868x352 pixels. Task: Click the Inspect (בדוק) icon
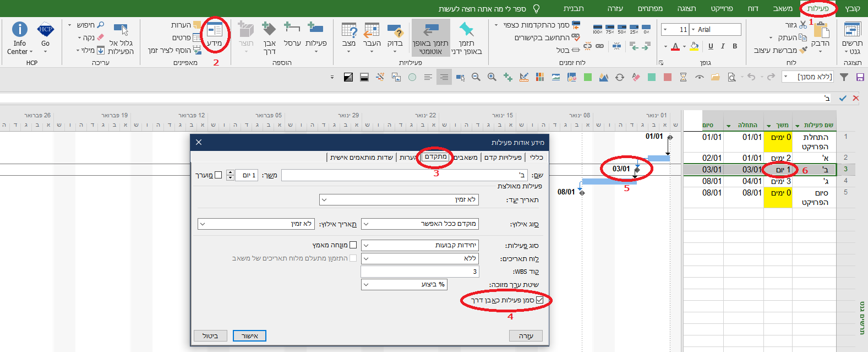(395, 30)
